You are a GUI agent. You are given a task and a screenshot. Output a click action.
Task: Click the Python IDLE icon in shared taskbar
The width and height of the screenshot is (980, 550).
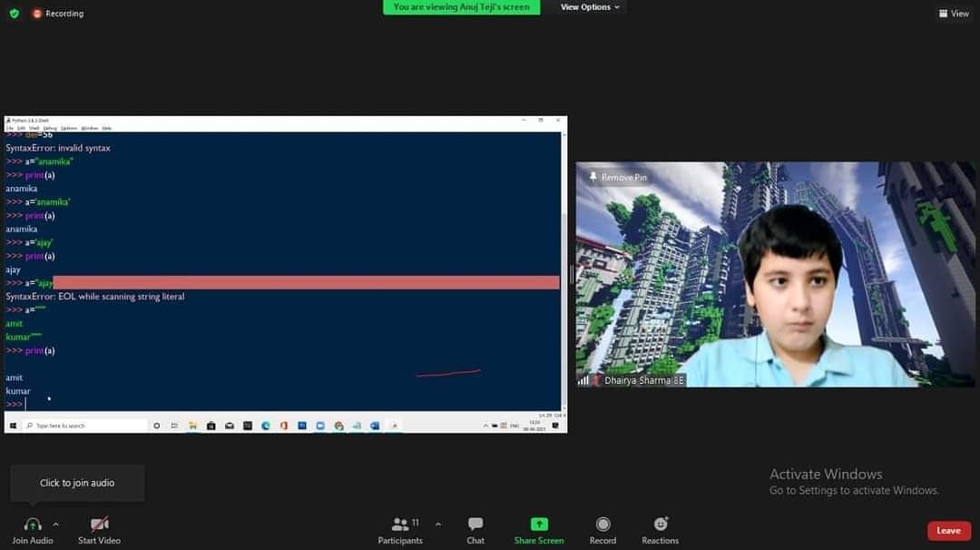395,426
